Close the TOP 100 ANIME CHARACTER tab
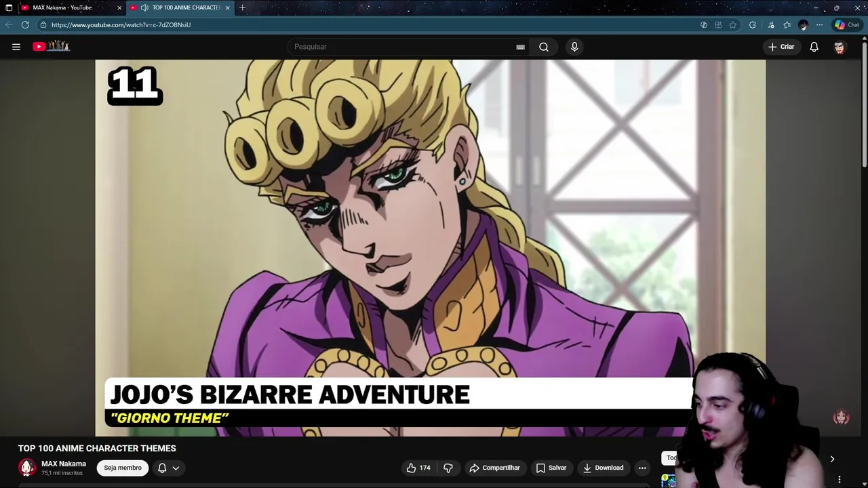 coord(227,7)
